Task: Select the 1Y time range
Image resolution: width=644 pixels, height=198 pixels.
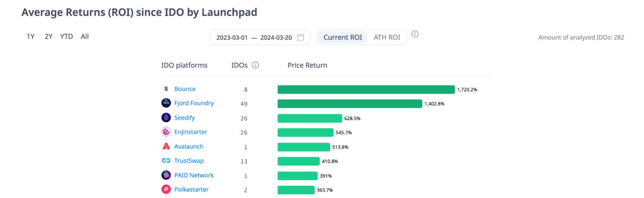Action: pos(30,36)
